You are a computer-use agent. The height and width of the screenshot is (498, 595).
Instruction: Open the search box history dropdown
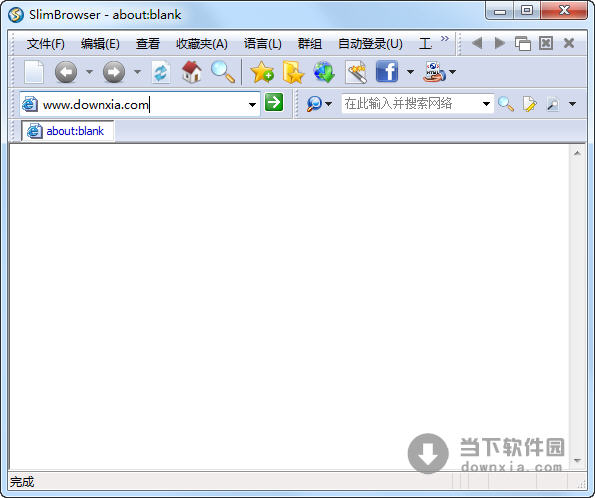click(486, 104)
